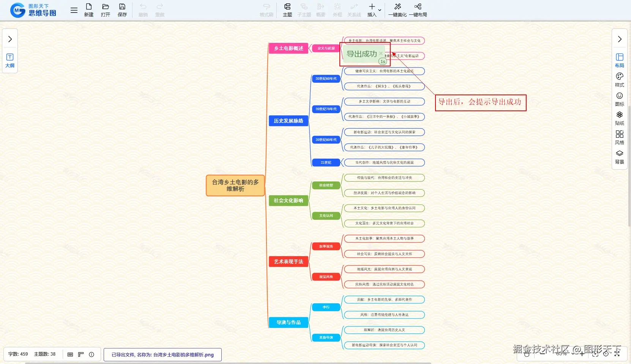Add a summary with 概要
631x364 pixels.
[321, 10]
